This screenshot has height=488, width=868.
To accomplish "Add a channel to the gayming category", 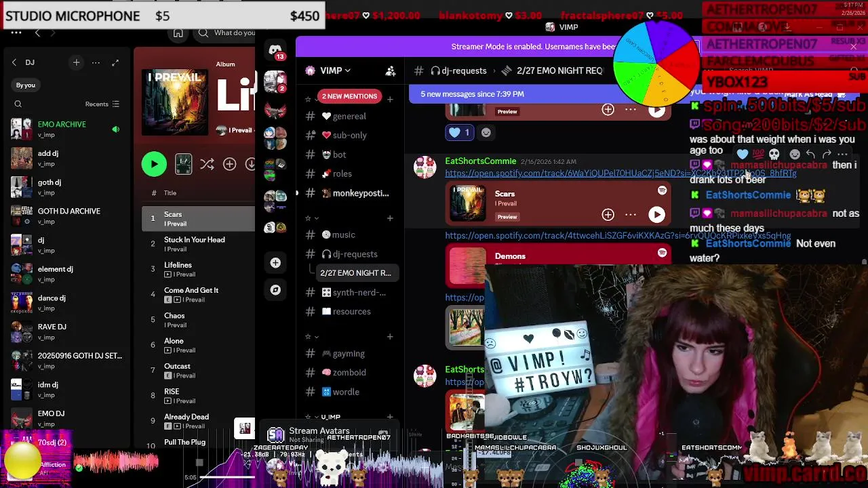I will point(390,337).
